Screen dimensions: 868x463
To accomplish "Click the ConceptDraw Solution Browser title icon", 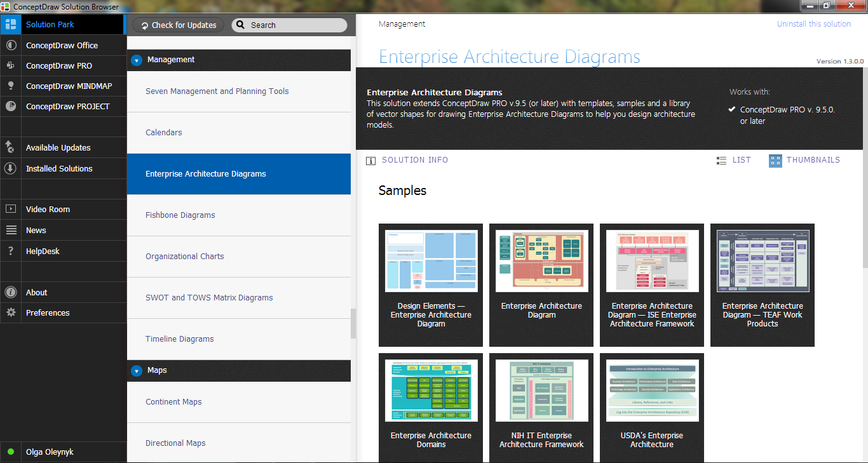I will click(x=6, y=6).
